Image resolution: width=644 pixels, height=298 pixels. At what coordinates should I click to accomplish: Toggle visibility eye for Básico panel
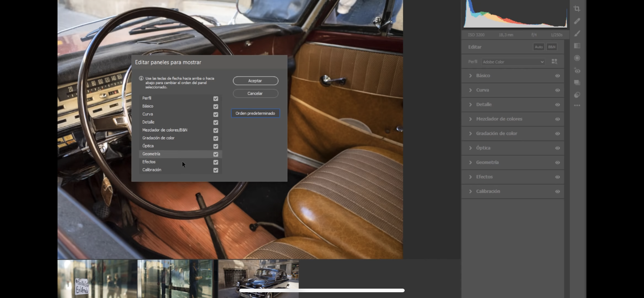(x=557, y=76)
